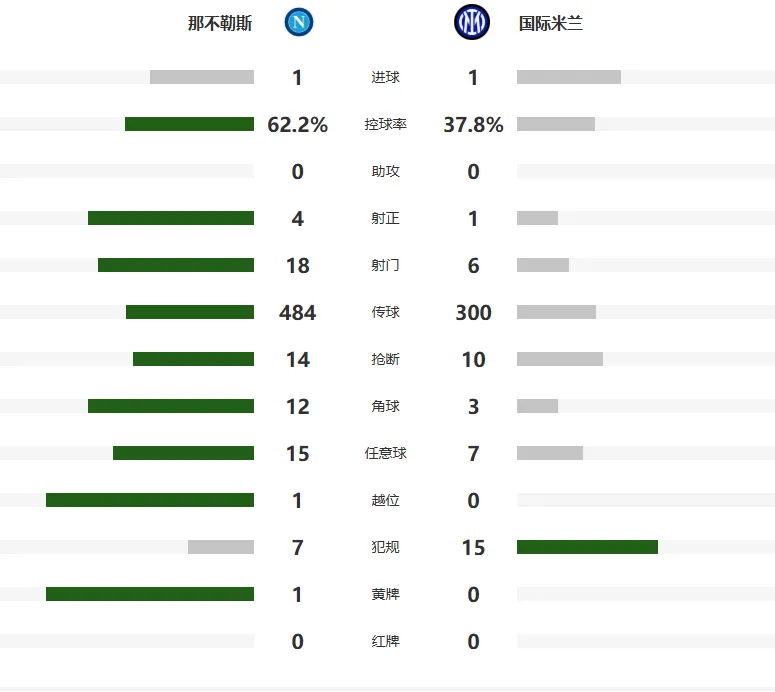The image size is (775, 692).
Task: Select the 黄牌 stat label
Action: [386, 594]
